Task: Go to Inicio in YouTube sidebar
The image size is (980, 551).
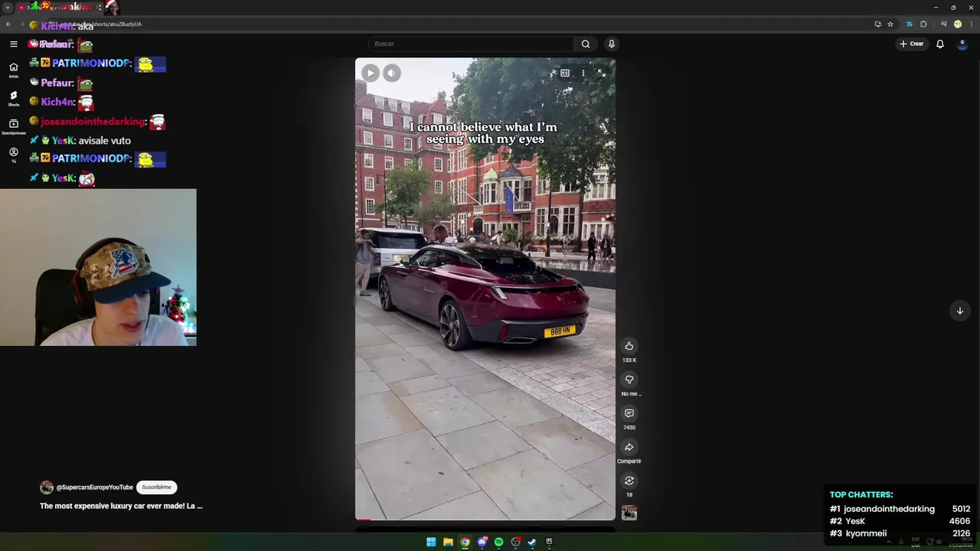Action: tap(13, 70)
